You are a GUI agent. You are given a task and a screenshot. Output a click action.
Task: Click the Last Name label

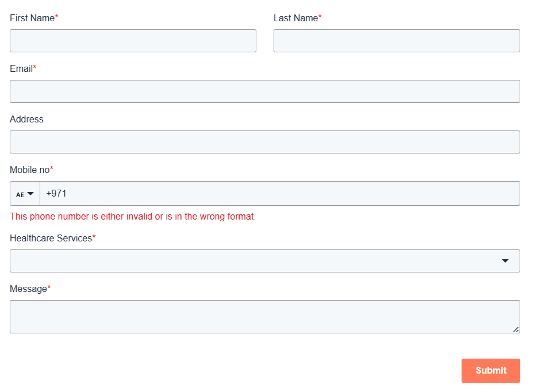(295, 18)
